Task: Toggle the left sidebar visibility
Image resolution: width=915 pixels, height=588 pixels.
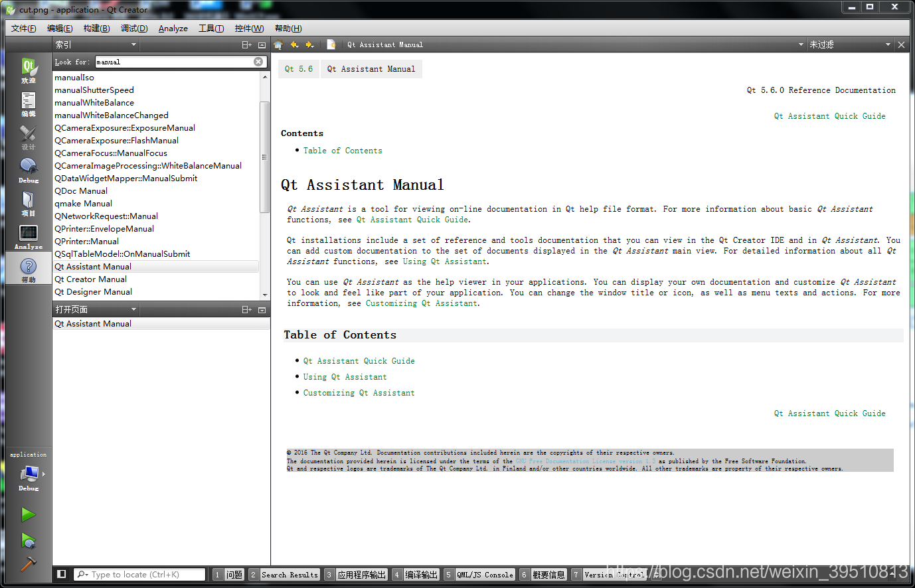Action: pyautogui.click(x=61, y=574)
